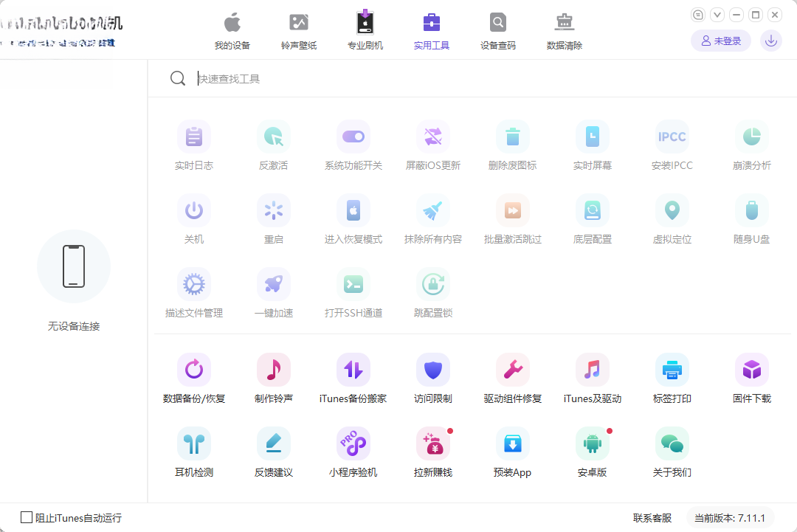This screenshot has height=532, width=797.
Task: Click the 重启 restart icon
Action: (274, 210)
